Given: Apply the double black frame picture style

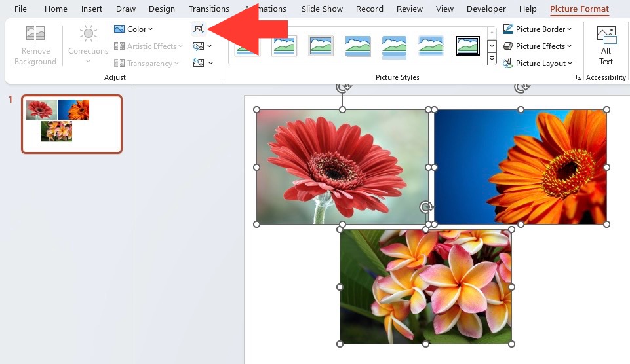Looking at the screenshot, I should click(x=467, y=45).
